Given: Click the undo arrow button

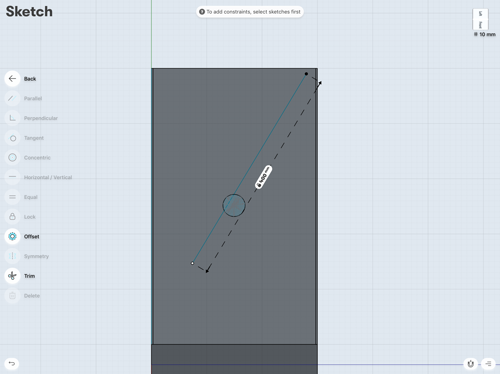Looking at the screenshot, I should point(12,363).
